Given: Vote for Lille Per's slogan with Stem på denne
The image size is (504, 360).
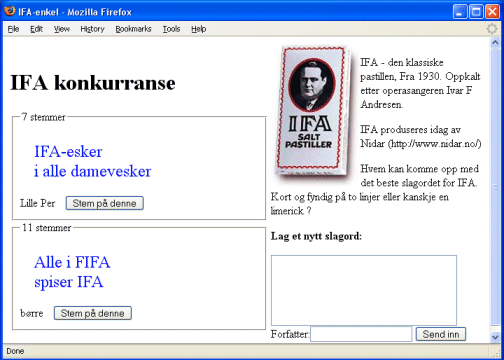Looking at the screenshot, I should (105, 203).
